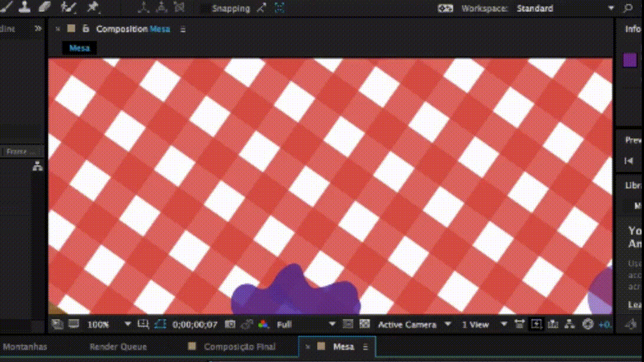Switch to the Render Queue tab

click(118, 347)
